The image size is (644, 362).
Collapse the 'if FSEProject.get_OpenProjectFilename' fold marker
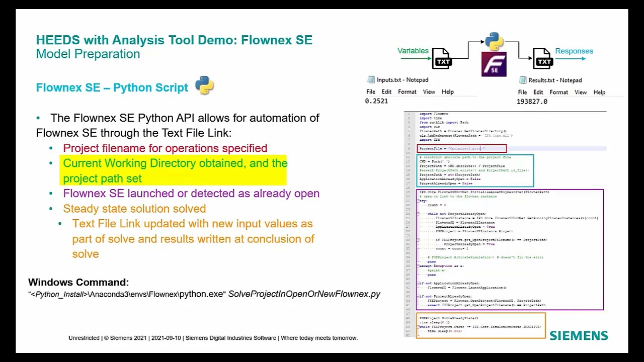(x=418, y=240)
